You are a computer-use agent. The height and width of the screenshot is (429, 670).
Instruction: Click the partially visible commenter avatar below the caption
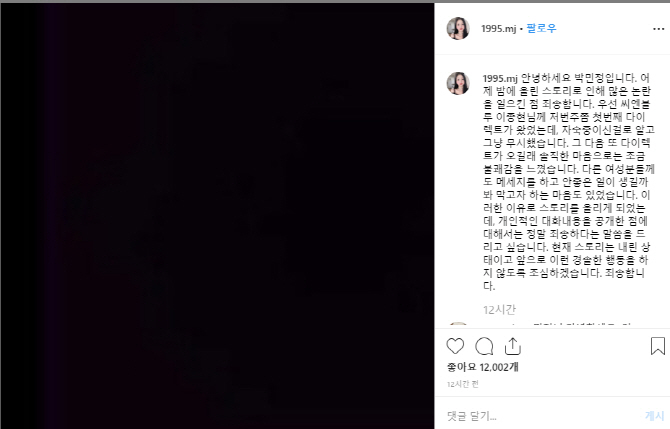click(x=458, y=323)
